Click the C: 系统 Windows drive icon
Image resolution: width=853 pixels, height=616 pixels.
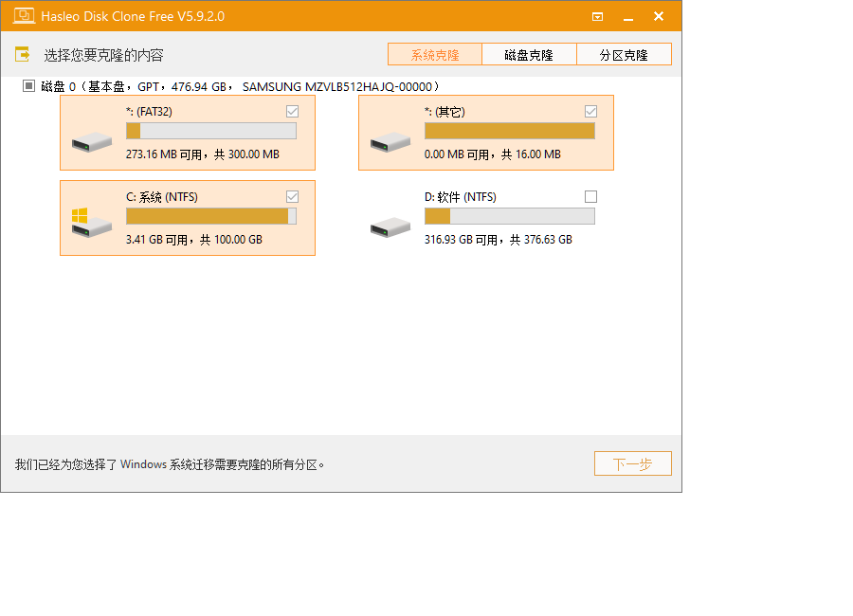[92, 222]
